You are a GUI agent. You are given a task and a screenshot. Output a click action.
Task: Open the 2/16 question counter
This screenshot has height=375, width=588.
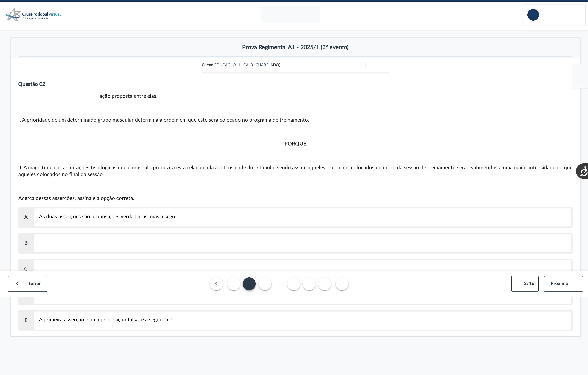click(525, 284)
